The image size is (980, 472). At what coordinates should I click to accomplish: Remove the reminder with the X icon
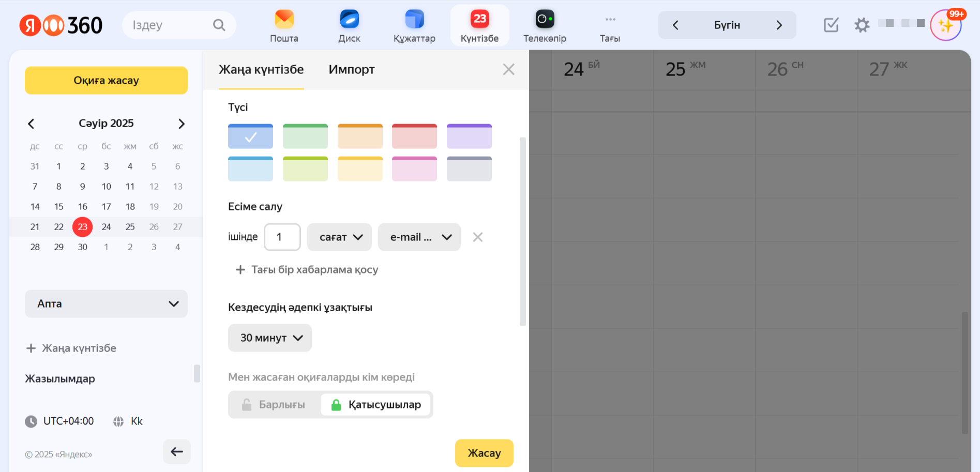478,237
